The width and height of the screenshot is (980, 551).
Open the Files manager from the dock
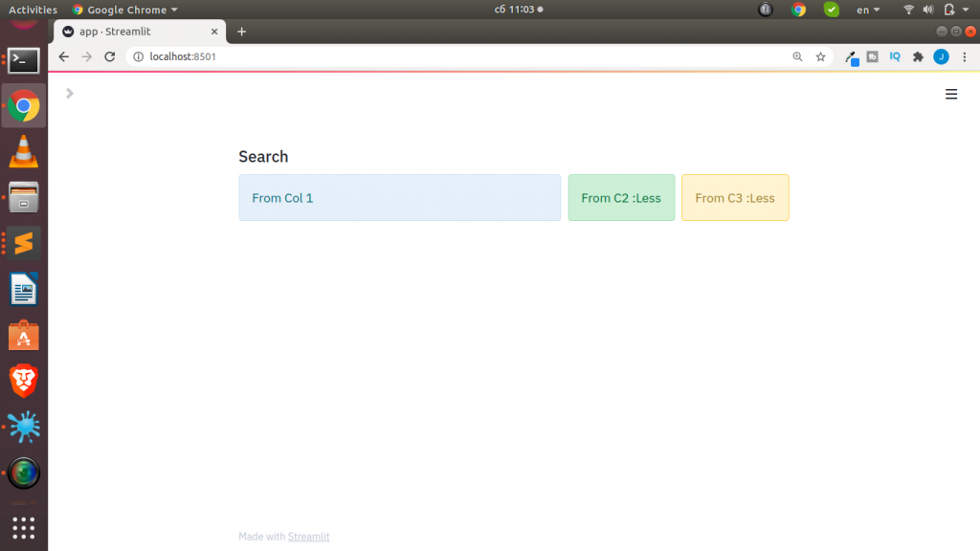(x=24, y=197)
